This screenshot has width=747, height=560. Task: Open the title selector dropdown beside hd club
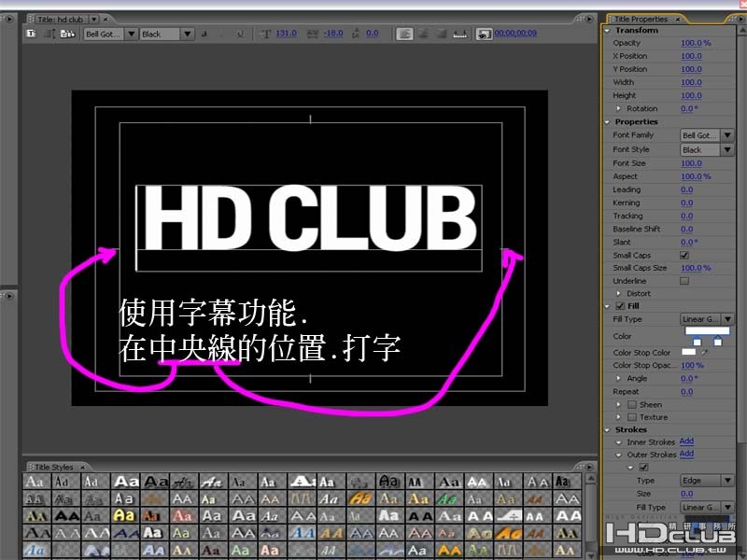(94, 20)
